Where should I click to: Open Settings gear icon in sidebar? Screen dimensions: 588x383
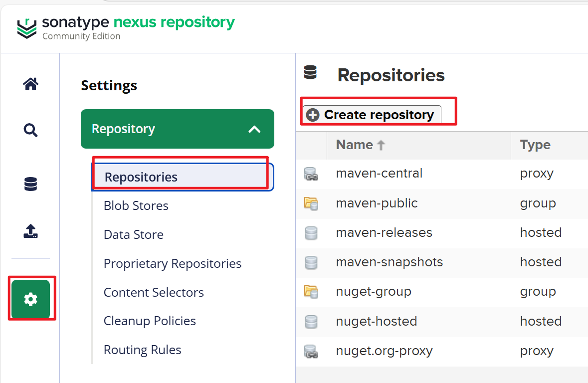point(31,299)
